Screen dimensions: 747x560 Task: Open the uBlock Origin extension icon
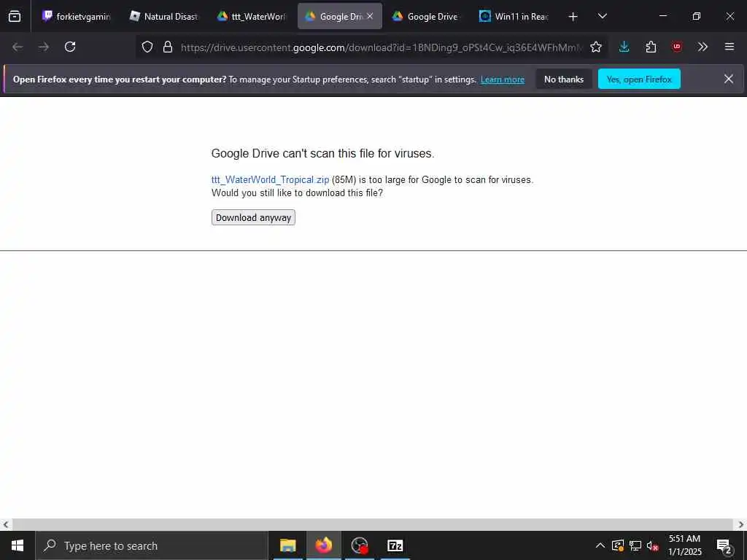click(x=677, y=47)
